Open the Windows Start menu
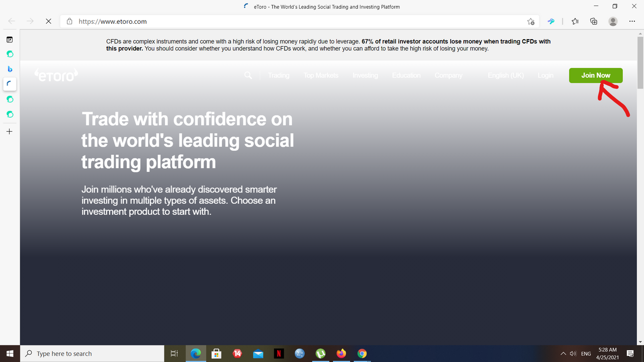 click(10, 353)
